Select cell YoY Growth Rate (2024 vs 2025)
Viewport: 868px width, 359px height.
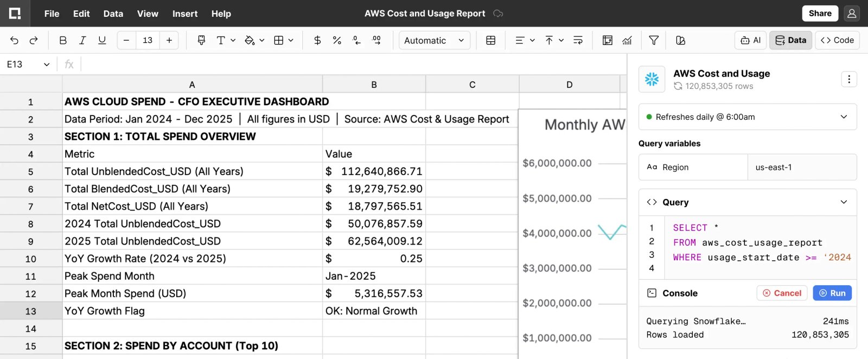(192, 259)
